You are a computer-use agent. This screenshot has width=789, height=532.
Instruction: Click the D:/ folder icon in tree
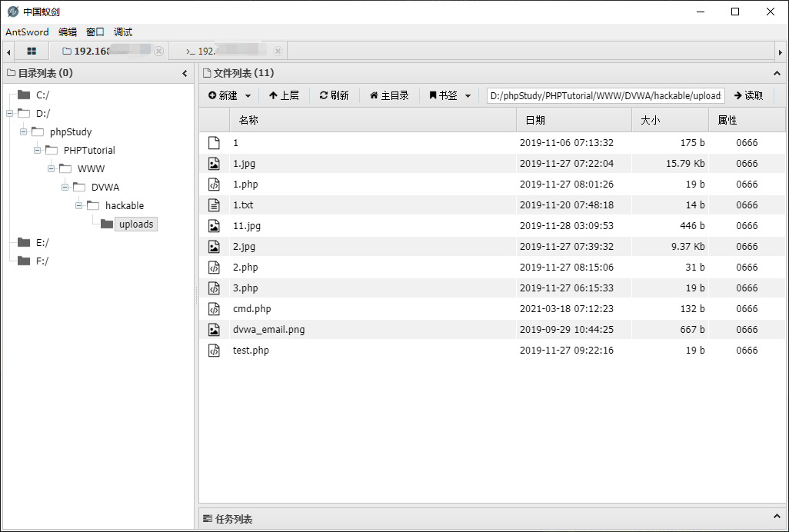pyautogui.click(x=24, y=113)
